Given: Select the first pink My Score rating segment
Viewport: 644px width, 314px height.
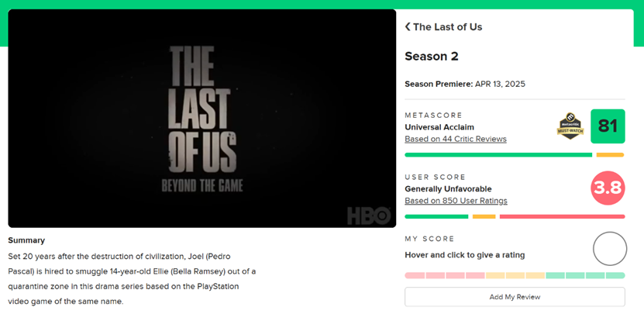Looking at the screenshot, I should click(415, 275).
